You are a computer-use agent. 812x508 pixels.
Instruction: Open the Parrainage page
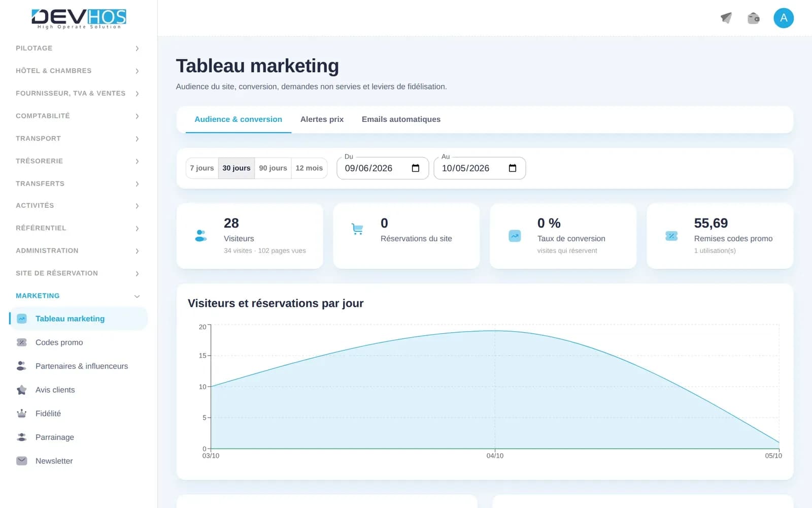tap(79, 437)
